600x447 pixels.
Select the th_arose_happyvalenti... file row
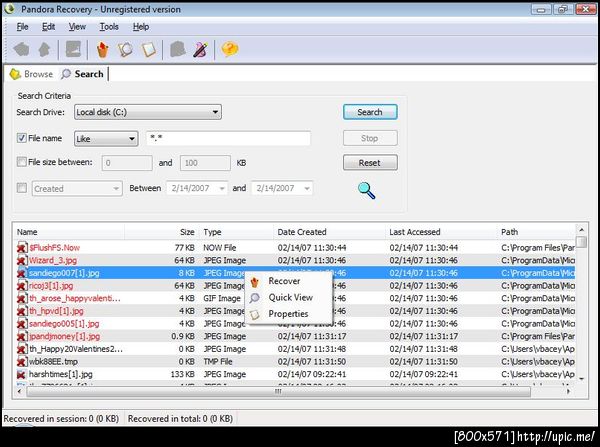click(x=295, y=298)
